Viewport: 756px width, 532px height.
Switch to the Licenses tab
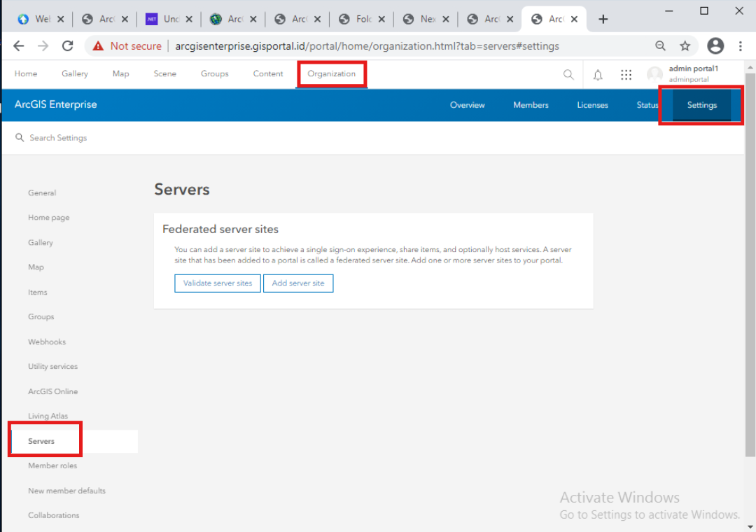point(593,105)
